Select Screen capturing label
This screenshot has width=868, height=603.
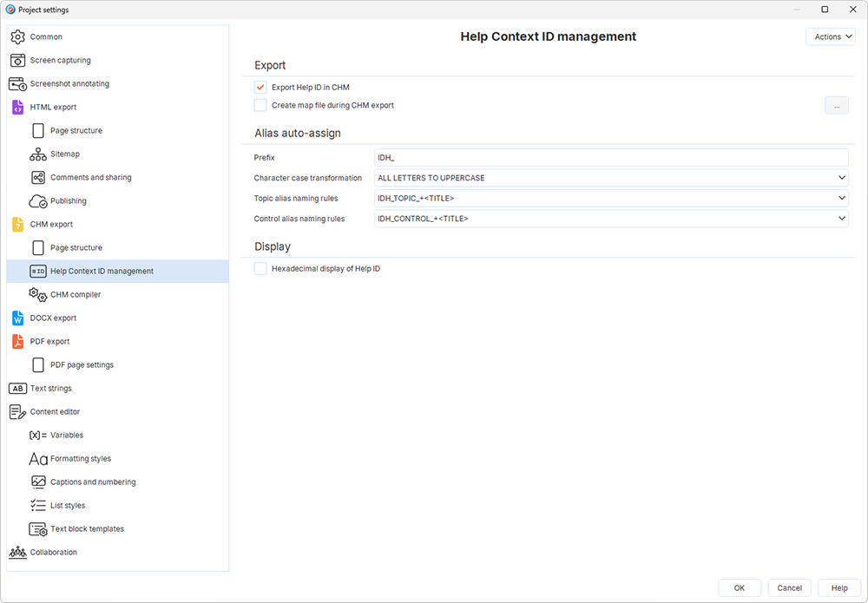tap(61, 61)
